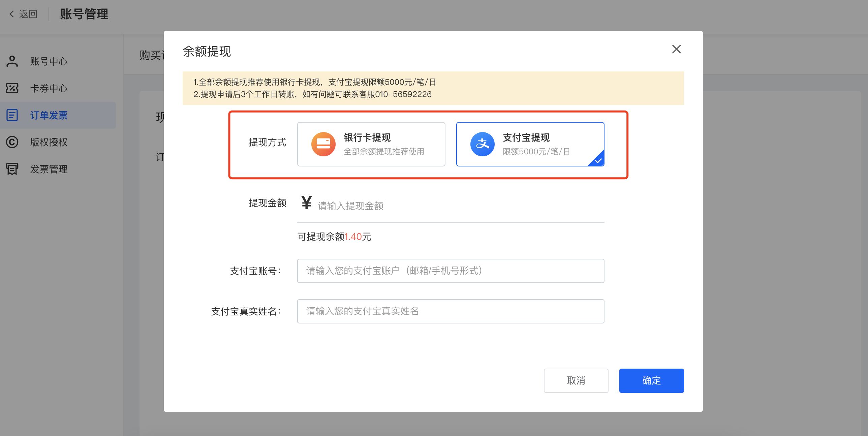Focus the 支付宝账号 input field

pos(451,271)
